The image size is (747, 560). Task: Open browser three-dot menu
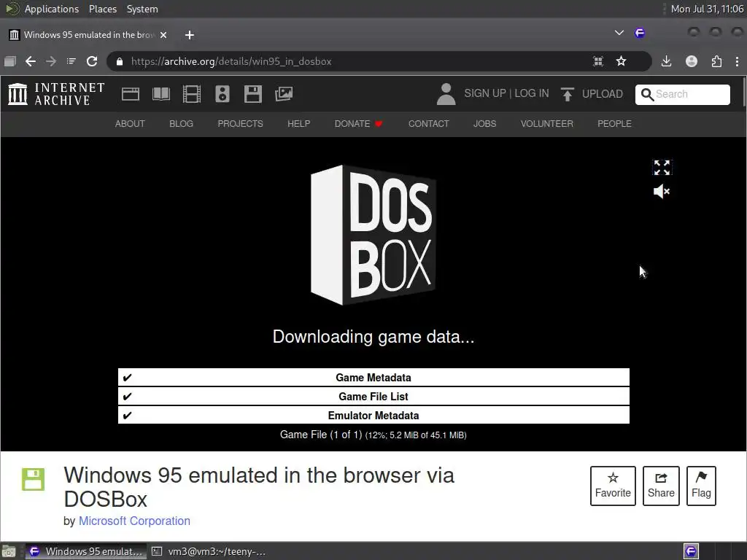pos(737,61)
